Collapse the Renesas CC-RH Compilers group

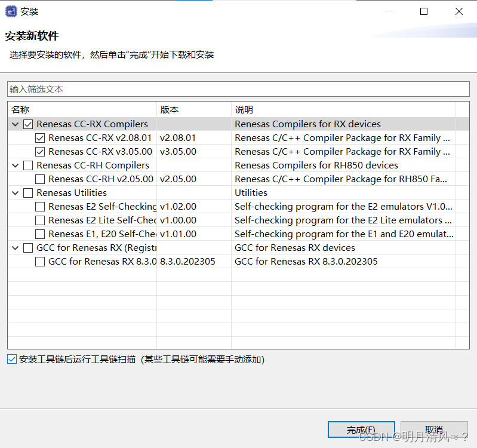(15, 165)
